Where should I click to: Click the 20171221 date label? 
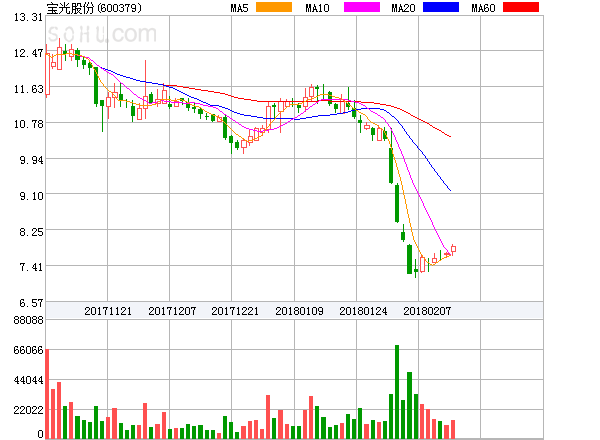click(x=235, y=311)
